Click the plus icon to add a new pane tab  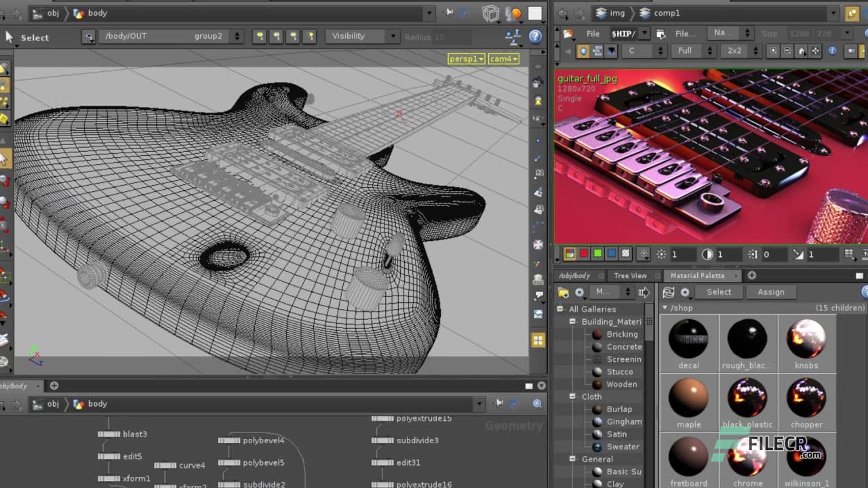[x=751, y=275]
